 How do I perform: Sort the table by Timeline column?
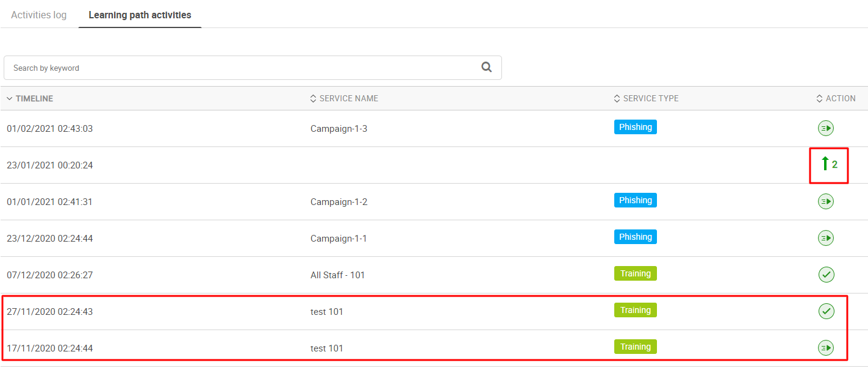pyautogui.click(x=30, y=98)
